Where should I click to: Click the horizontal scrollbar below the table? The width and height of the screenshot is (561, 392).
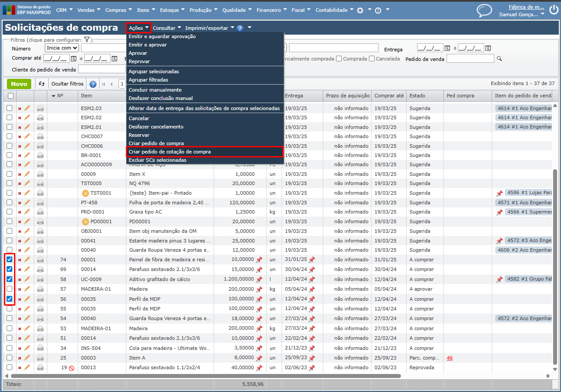(206, 376)
